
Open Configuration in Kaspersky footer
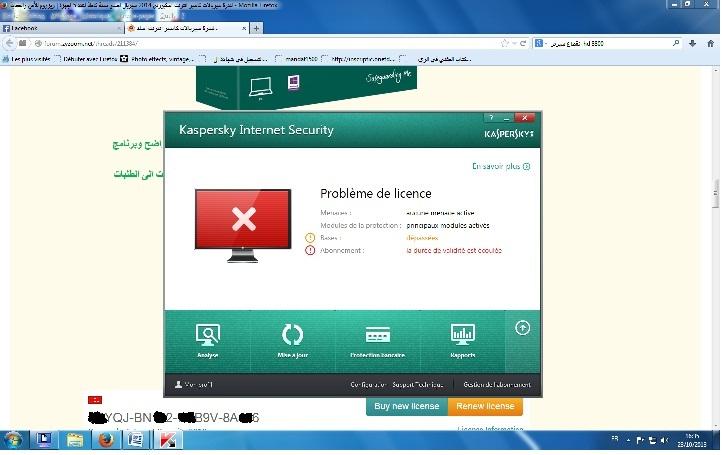[368, 384]
